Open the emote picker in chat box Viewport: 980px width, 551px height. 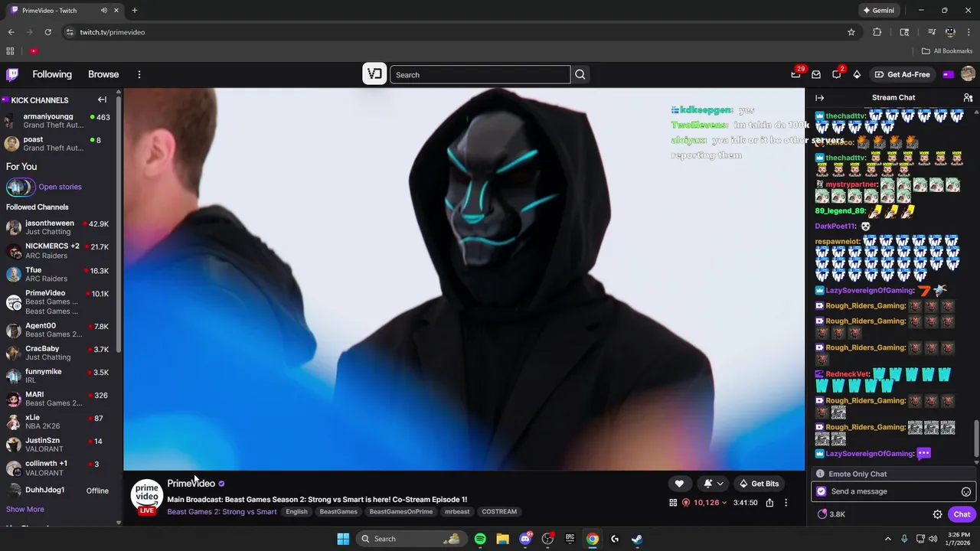966,491
